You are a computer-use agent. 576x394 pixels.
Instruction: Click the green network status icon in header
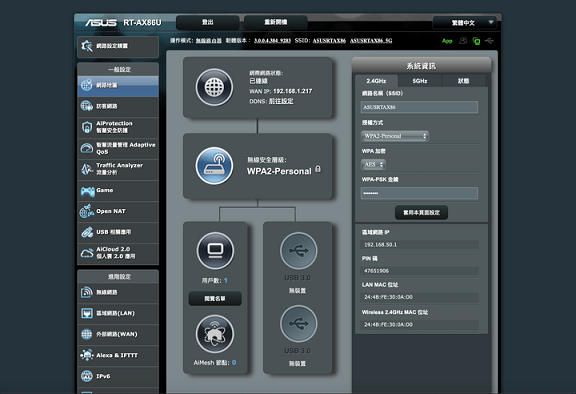pos(476,41)
